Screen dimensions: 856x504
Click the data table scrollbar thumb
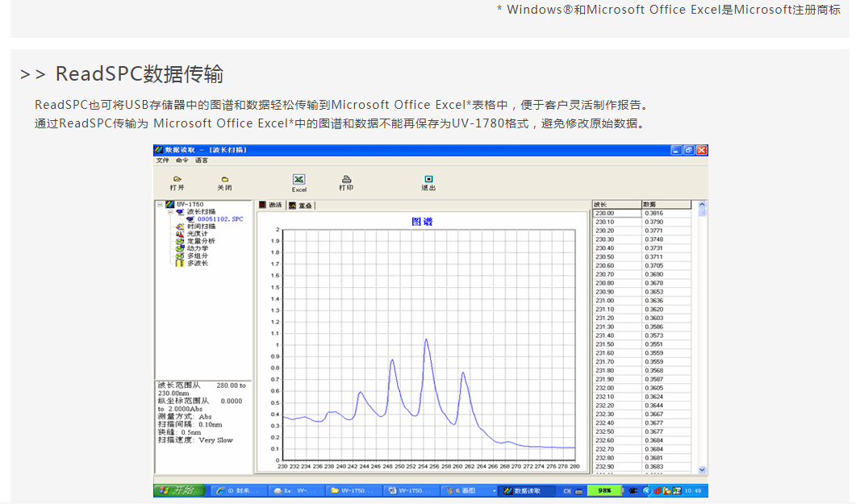pos(702,213)
